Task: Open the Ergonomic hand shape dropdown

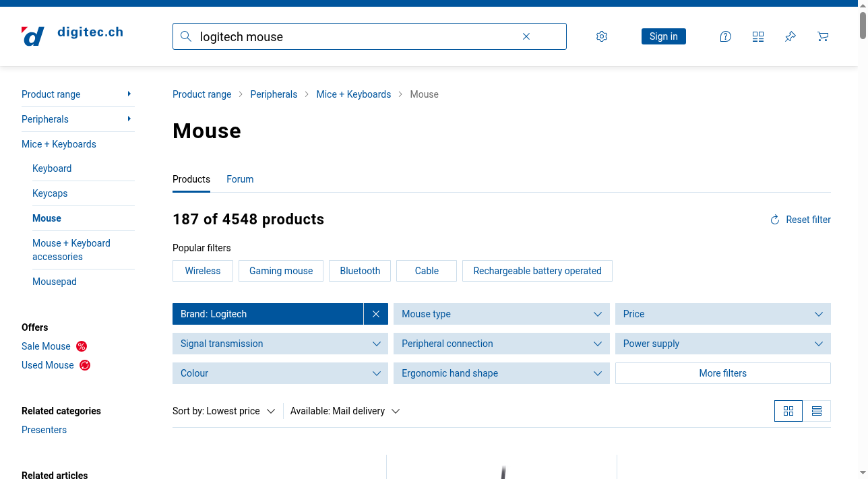Action: point(501,373)
